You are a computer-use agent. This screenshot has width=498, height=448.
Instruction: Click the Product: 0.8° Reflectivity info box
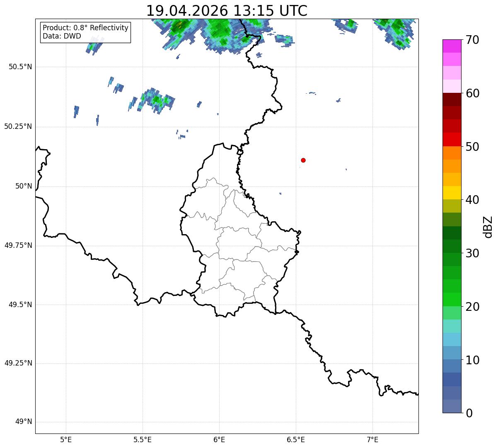pyautogui.click(x=85, y=32)
